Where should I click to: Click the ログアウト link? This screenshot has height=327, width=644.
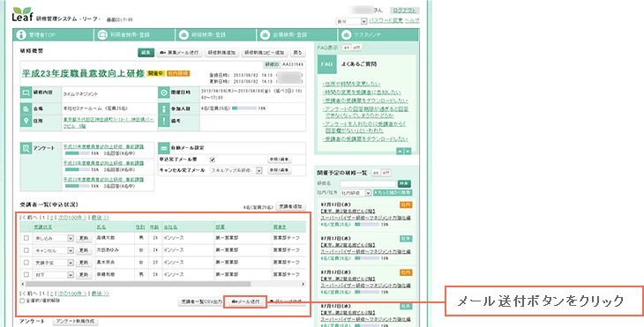click(x=404, y=11)
